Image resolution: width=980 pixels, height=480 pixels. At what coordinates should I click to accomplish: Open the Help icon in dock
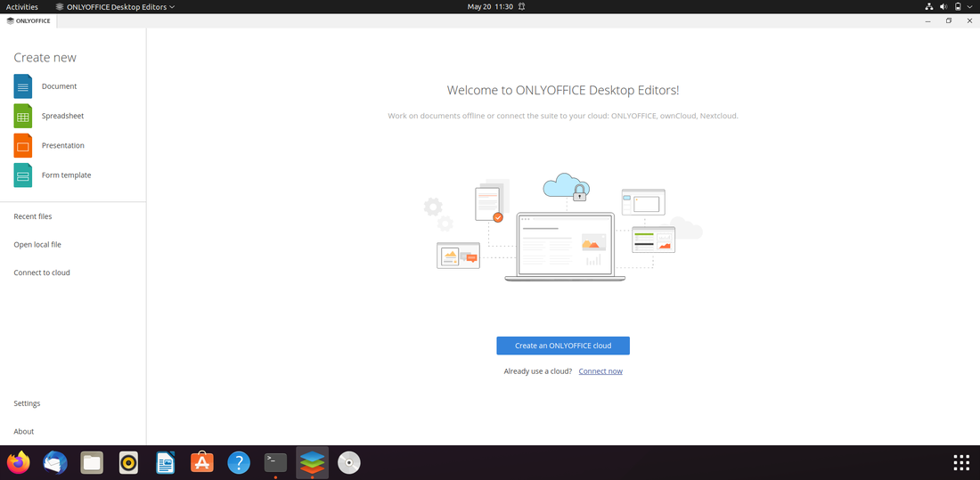click(239, 462)
